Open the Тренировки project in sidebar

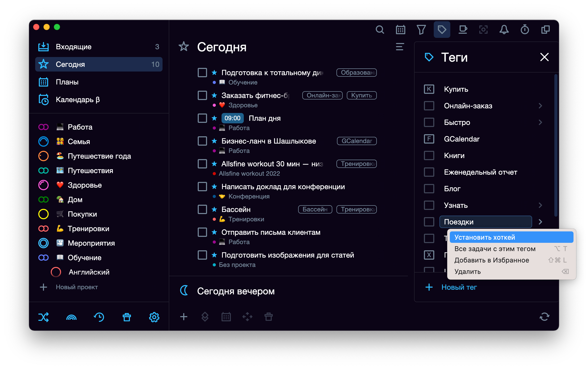pos(99,229)
